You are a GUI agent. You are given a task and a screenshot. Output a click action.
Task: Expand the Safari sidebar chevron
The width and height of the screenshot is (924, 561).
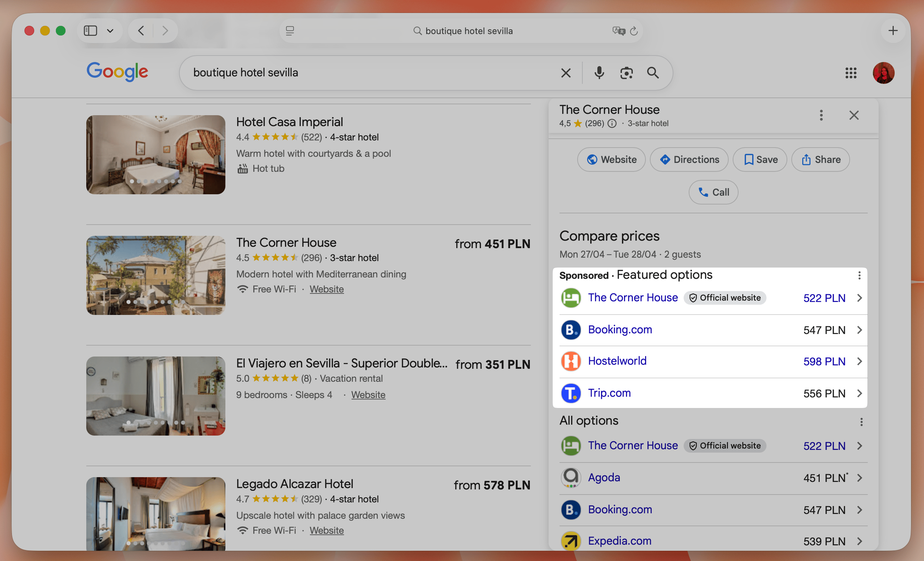point(110,31)
